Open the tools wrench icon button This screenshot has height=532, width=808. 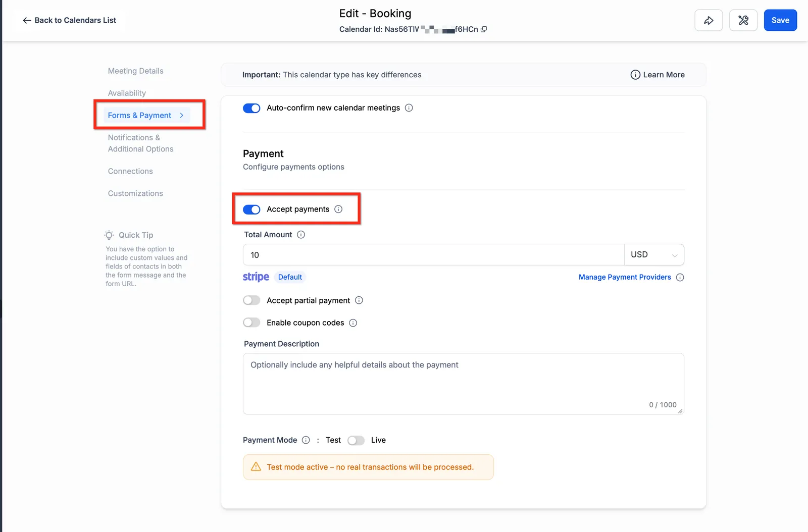(743, 20)
